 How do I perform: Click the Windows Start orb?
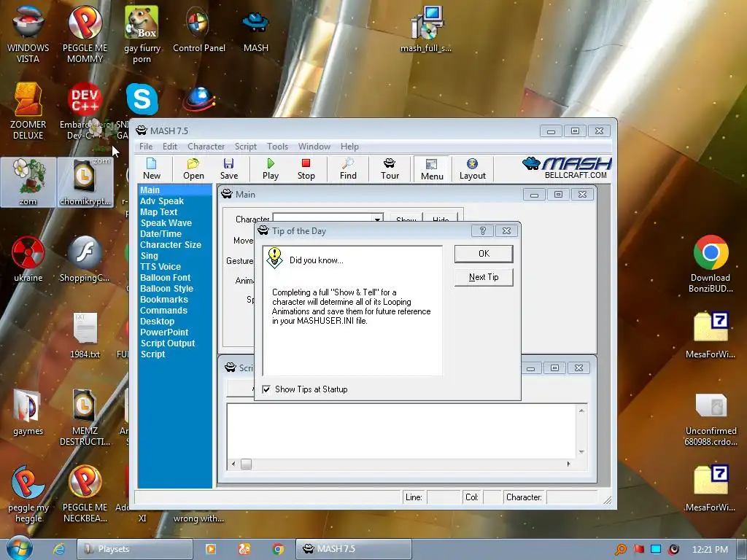point(20,548)
